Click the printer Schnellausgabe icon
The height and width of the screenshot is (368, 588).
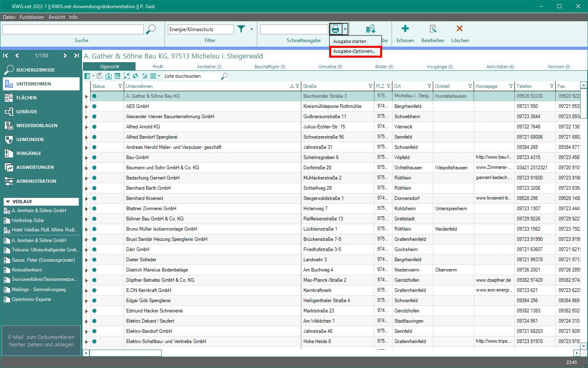(x=336, y=29)
